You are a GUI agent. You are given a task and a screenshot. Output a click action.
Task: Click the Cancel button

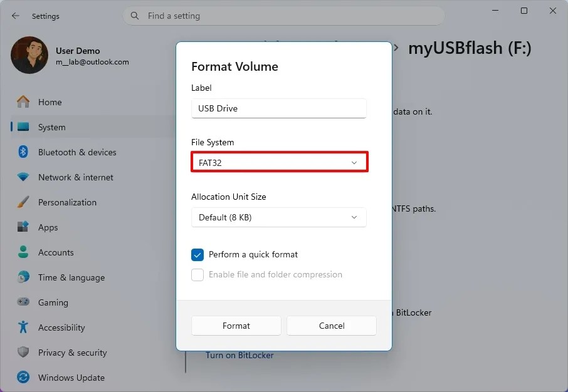(x=332, y=326)
